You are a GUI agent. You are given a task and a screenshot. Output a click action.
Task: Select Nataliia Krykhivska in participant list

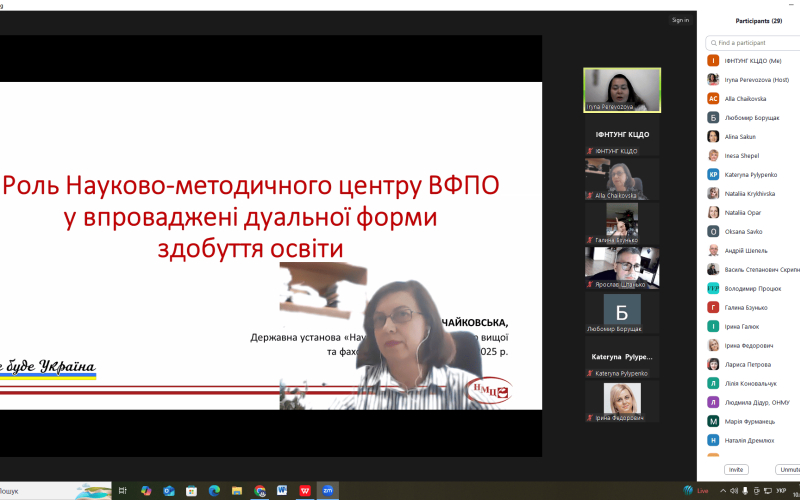coord(753,193)
